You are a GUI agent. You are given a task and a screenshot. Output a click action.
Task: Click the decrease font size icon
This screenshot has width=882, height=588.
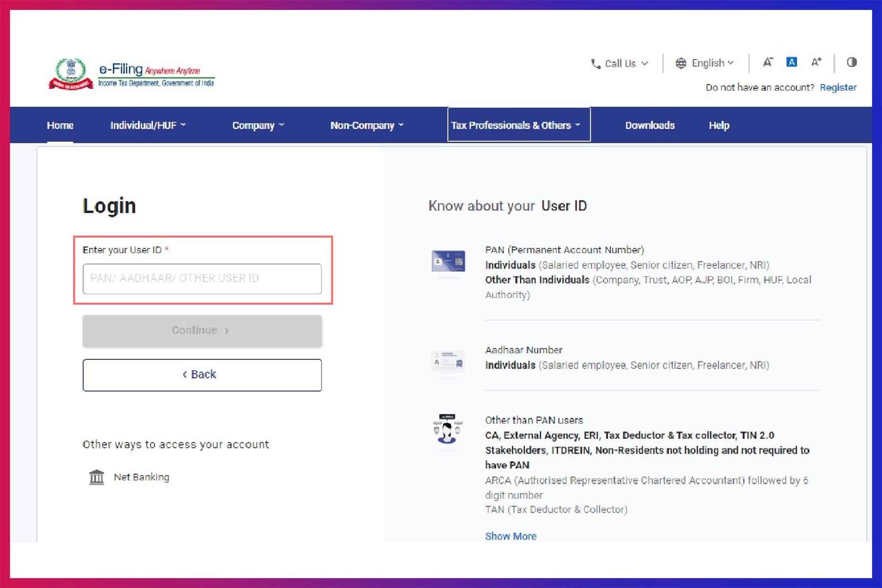(767, 62)
